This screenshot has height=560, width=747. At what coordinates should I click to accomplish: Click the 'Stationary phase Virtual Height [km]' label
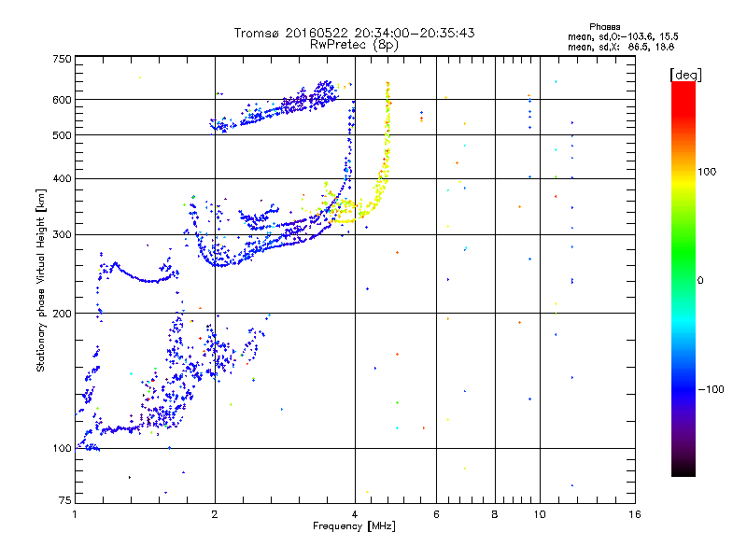coord(41,280)
